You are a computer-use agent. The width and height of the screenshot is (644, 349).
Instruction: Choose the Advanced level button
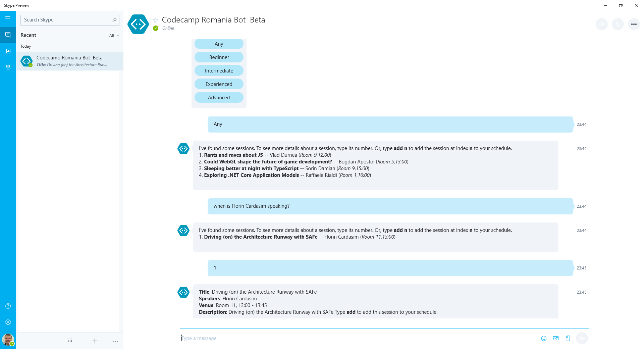click(219, 98)
